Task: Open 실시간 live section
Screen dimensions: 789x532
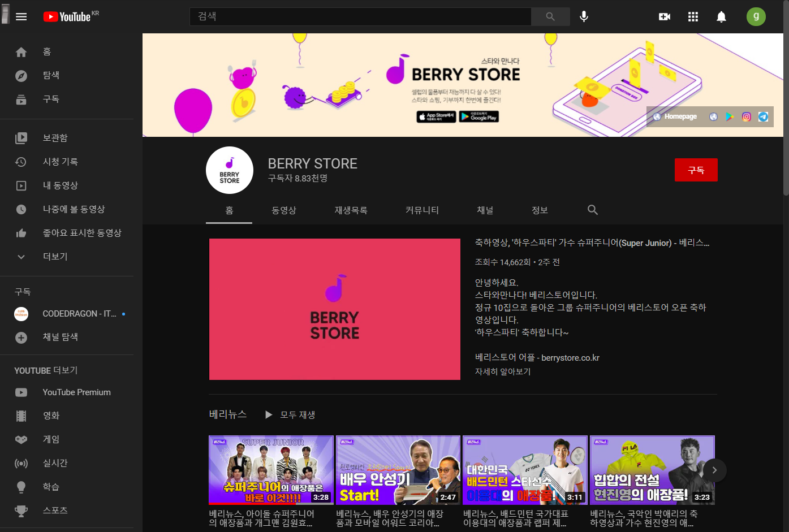Action: [67, 463]
